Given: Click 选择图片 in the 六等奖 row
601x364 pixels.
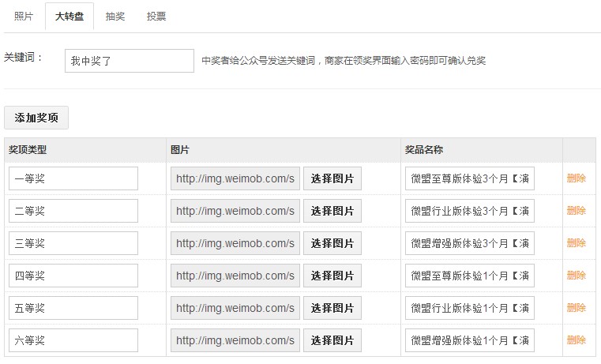Looking at the screenshot, I should (332, 340).
